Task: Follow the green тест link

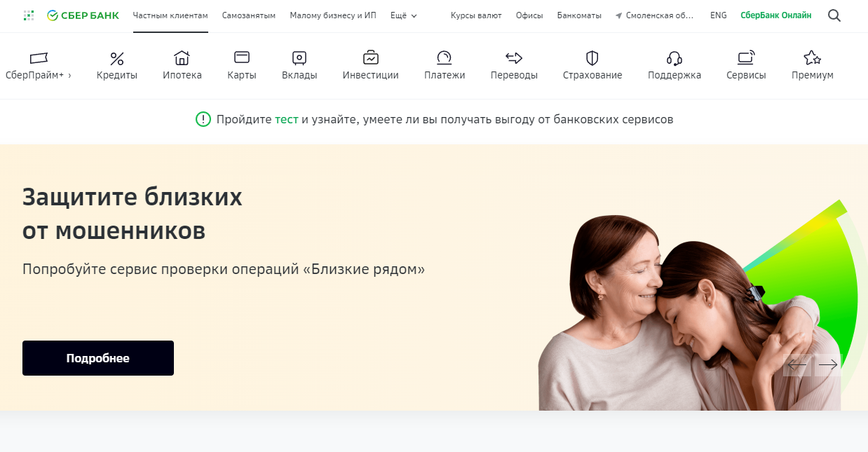Action: 287,119
